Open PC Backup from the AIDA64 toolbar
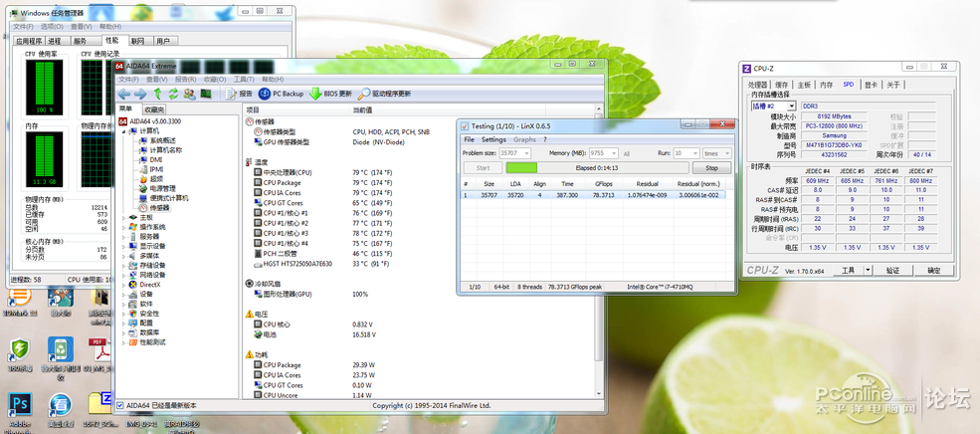980x434 pixels. (281, 94)
